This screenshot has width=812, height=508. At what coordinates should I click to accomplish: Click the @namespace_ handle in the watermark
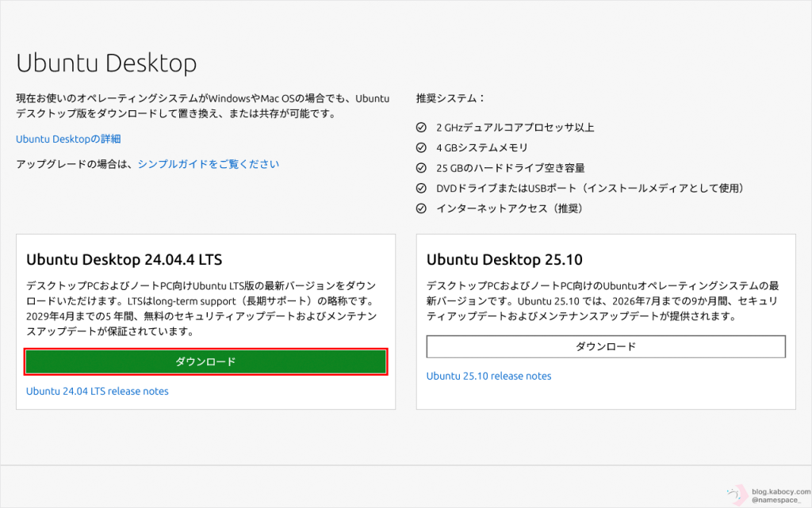point(776,500)
